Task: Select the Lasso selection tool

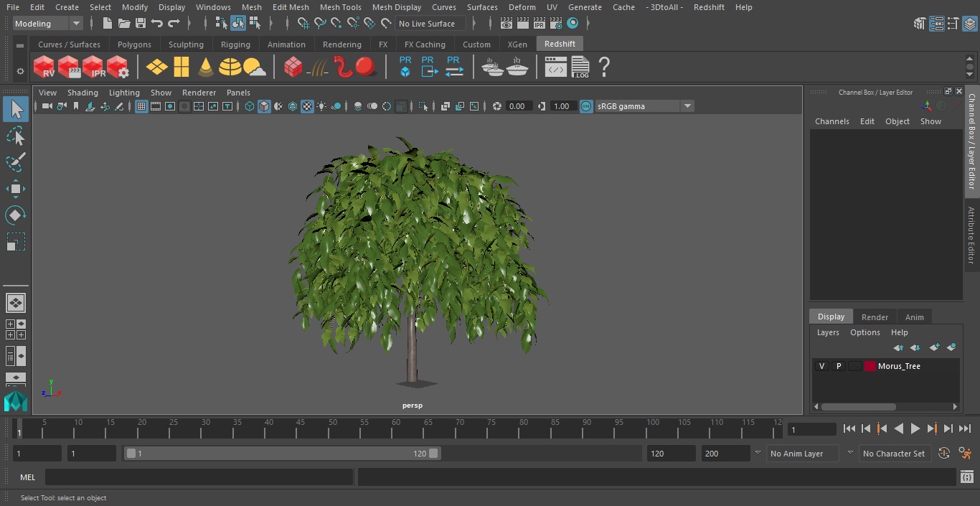Action: pos(15,136)
